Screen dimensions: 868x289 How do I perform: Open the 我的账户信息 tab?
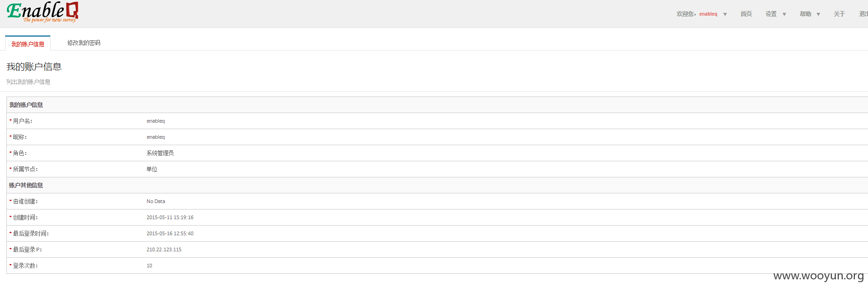(28, 44)
